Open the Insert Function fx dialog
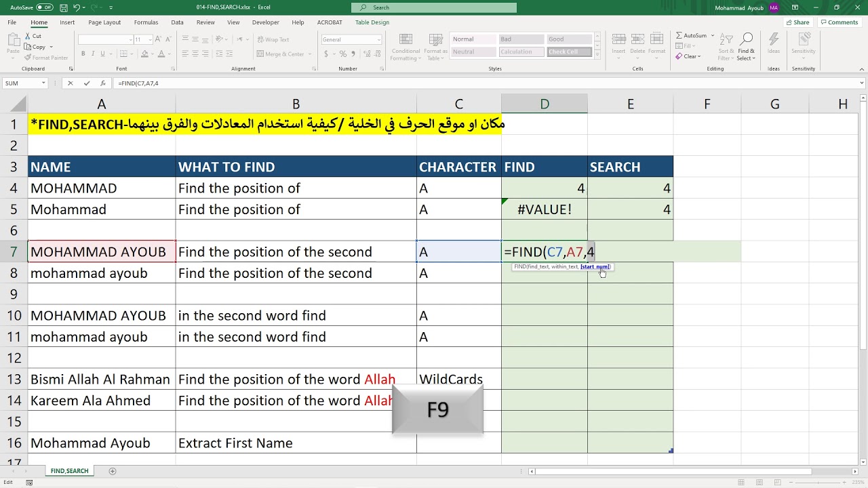Image resolution: width=868 pixels, height=488 pixels. click(103, 83)
